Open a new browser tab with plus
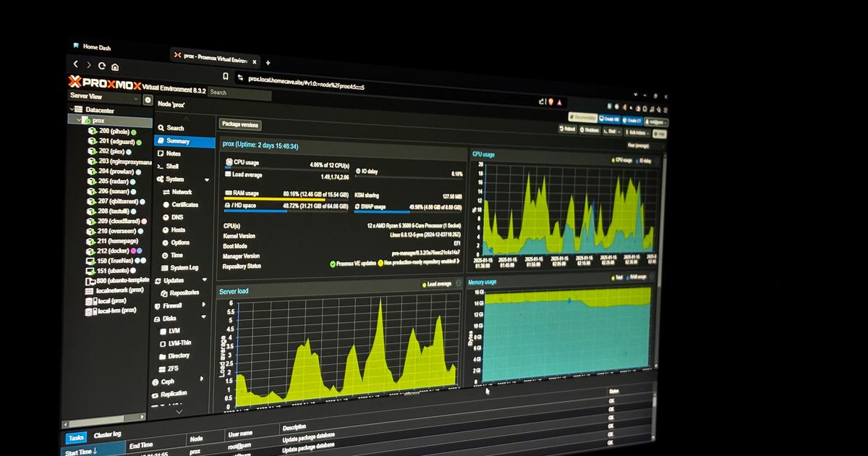 click(268, 63)
